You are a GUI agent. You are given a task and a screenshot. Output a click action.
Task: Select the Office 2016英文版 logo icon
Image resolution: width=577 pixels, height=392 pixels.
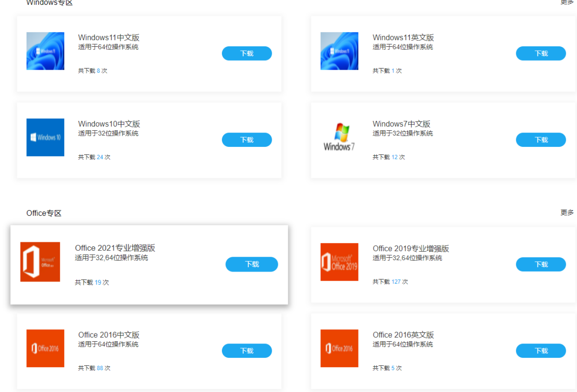point(339,348)
